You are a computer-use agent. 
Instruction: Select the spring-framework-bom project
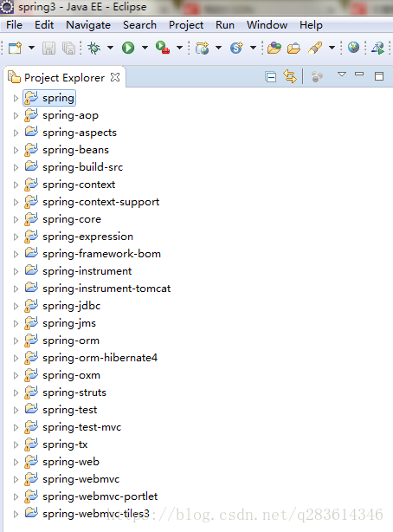(102, 254)
